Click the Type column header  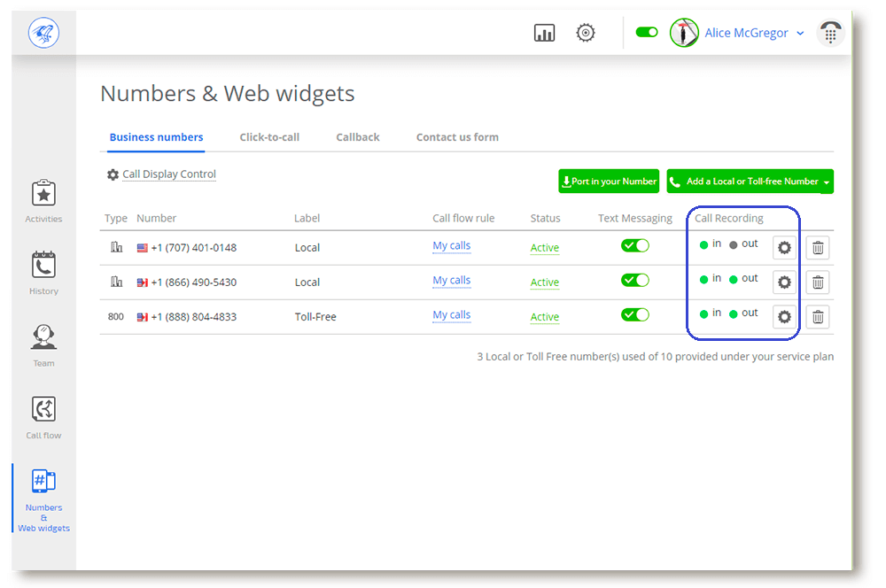(116, 218)
